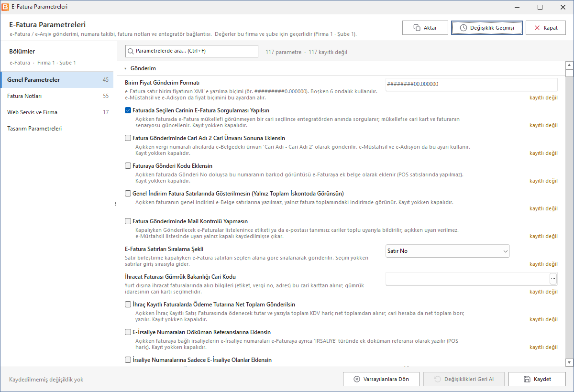The height and width of the screenshot is (392, 574).
Task: Open the browse ellipsis for customs Cari Kodu
Action: click(553, 279)
